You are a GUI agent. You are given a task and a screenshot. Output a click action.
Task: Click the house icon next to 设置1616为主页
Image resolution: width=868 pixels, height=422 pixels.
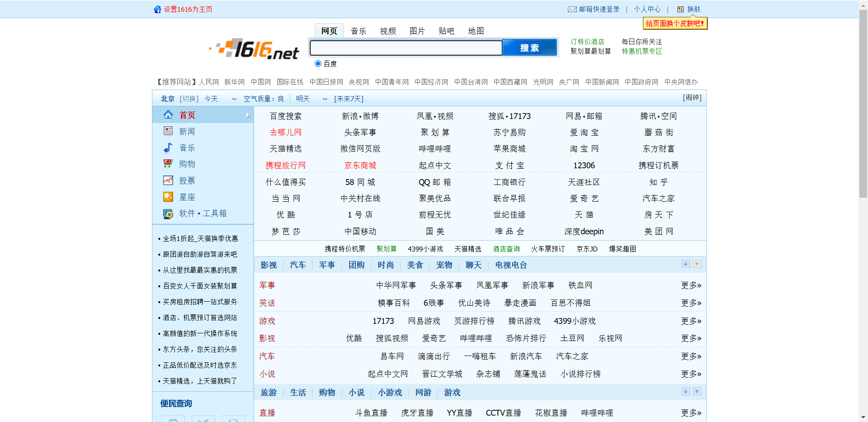157,9
